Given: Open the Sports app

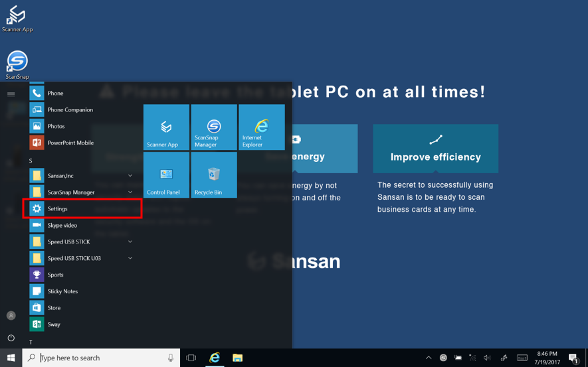Looking at the screenshot, I should [82, 275].
